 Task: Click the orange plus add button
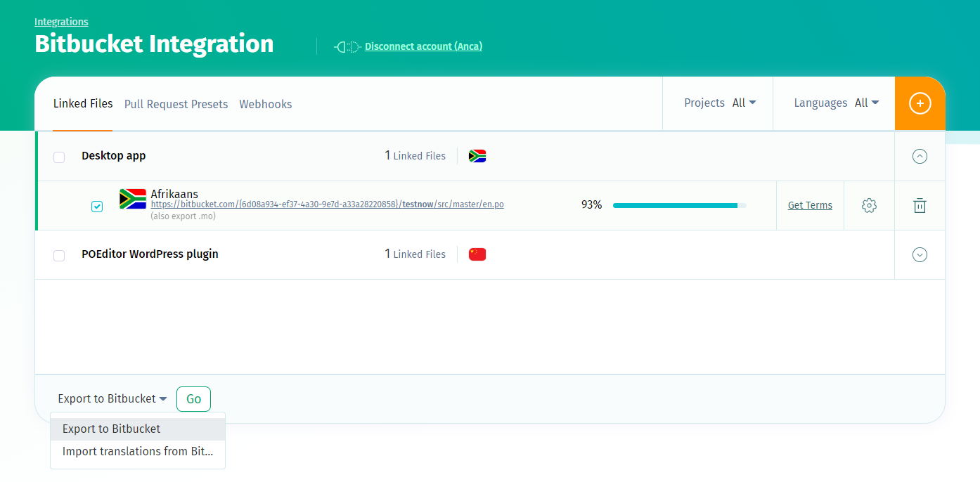pos(920,103)
